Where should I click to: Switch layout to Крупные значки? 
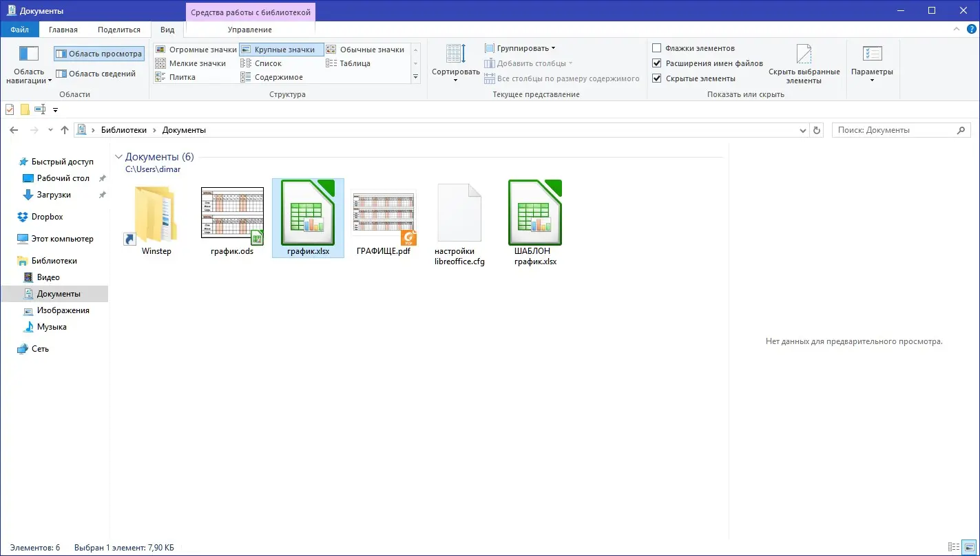click(x=281, y=50)
